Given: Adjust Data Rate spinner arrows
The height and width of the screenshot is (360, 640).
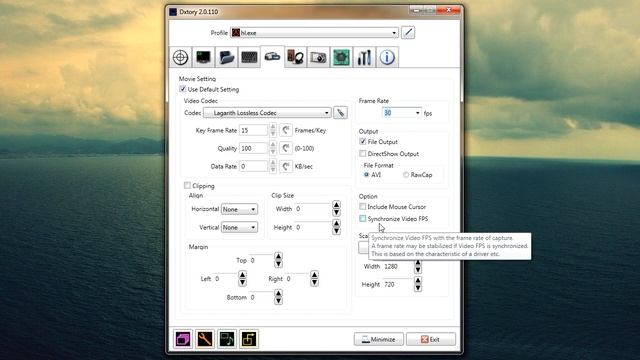Looking at the screenshot, I should [x=273, y=166].
